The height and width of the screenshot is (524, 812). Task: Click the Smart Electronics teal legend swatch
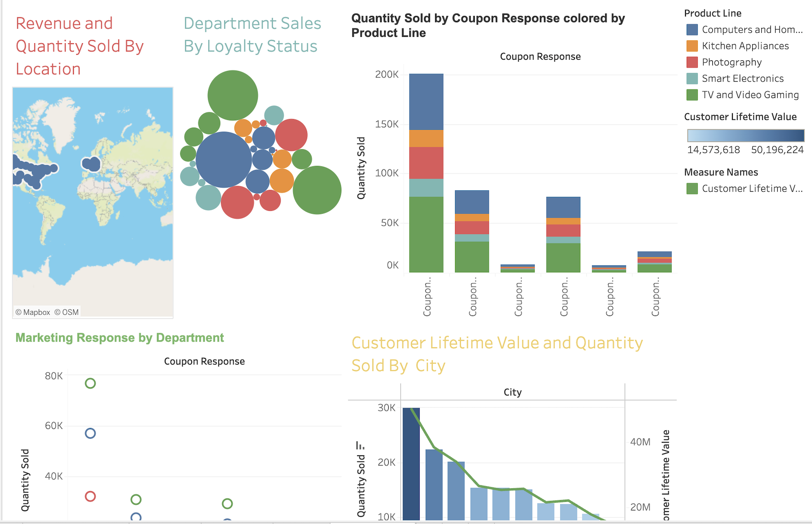(692, 78)
